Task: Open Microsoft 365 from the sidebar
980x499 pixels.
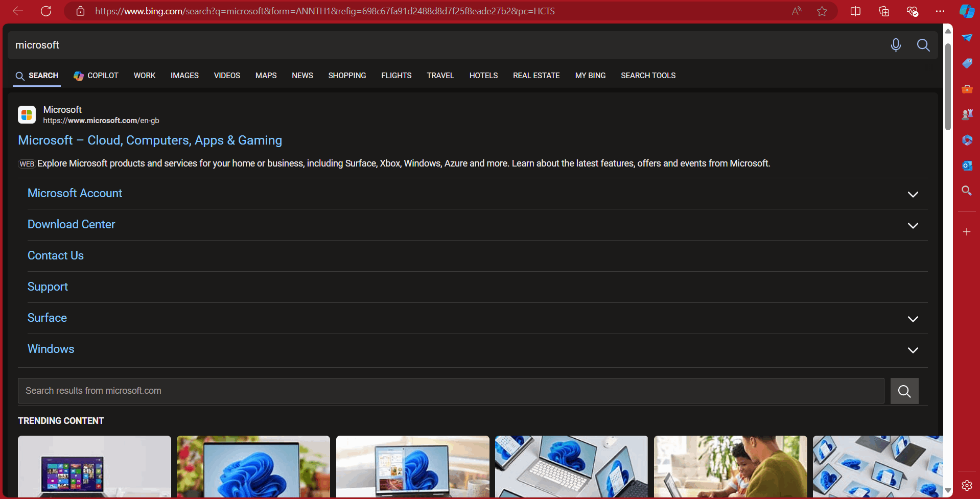Action: (967, 140)
